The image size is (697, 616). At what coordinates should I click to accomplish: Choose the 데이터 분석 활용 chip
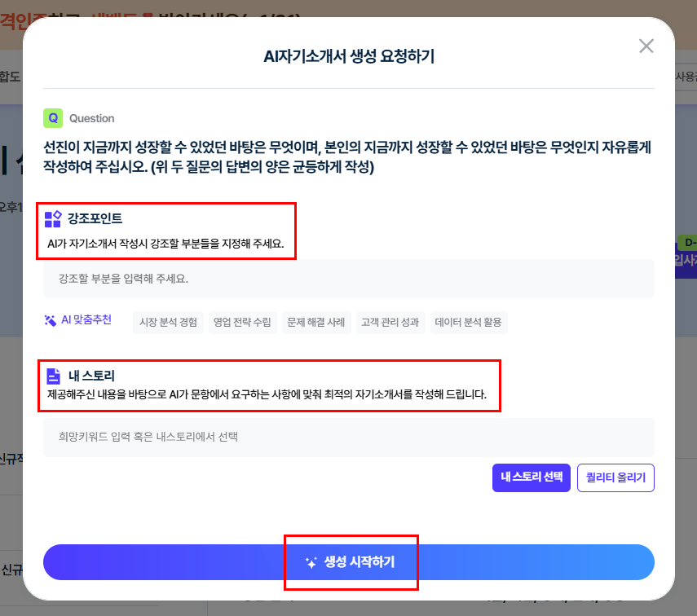pyautogui.click(x=470, y=322)
